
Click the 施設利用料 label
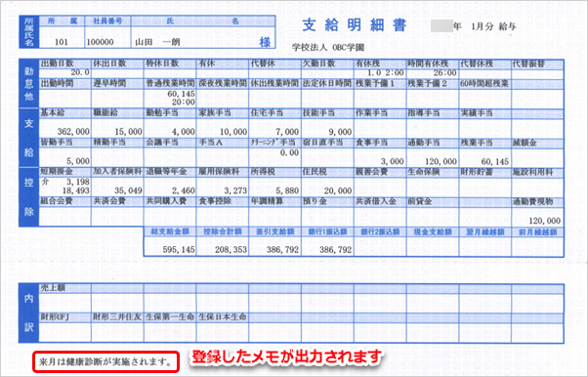[533, 172]
